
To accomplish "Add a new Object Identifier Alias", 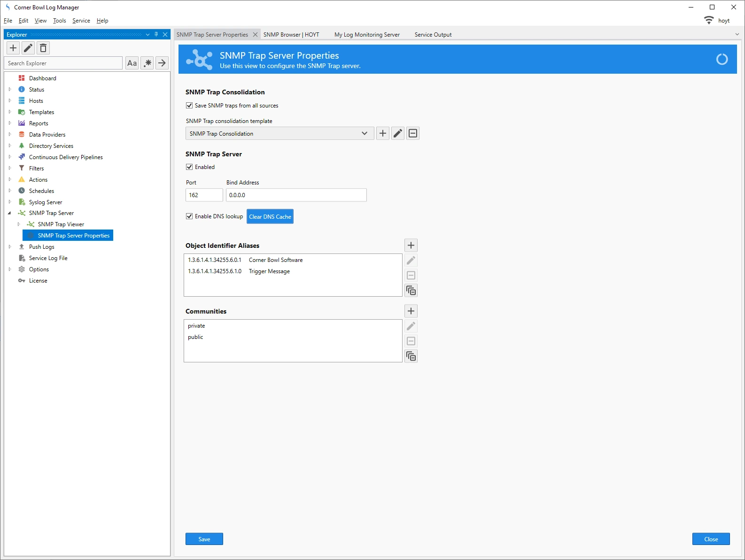I will pos(411,245).
